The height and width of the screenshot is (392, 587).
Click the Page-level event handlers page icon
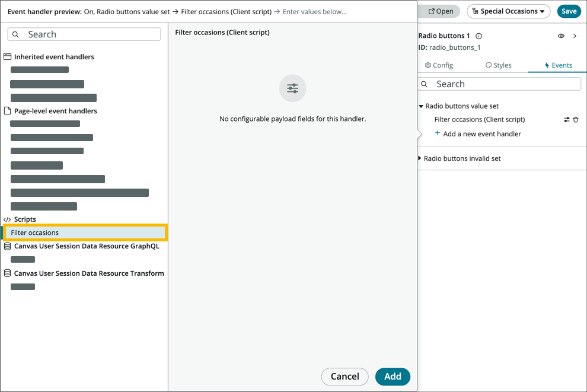pyautogui.click(x=6, y=110)
